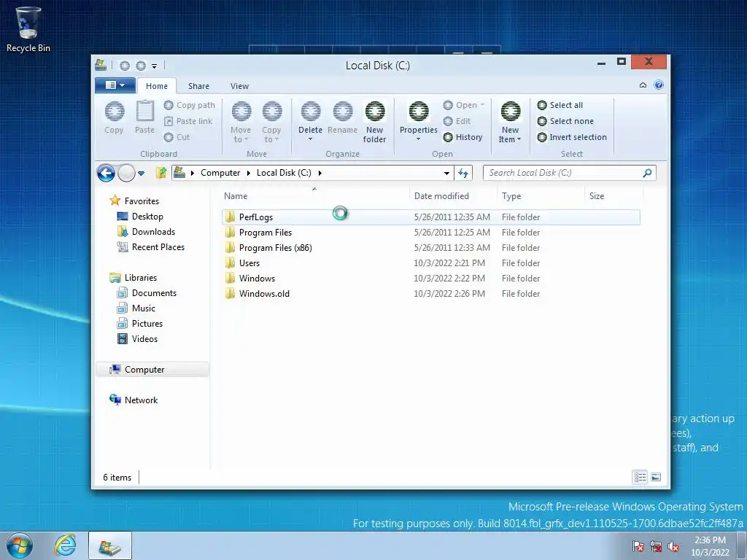Click first Quick Access Toolbar round icon

(x=125, y=66)
